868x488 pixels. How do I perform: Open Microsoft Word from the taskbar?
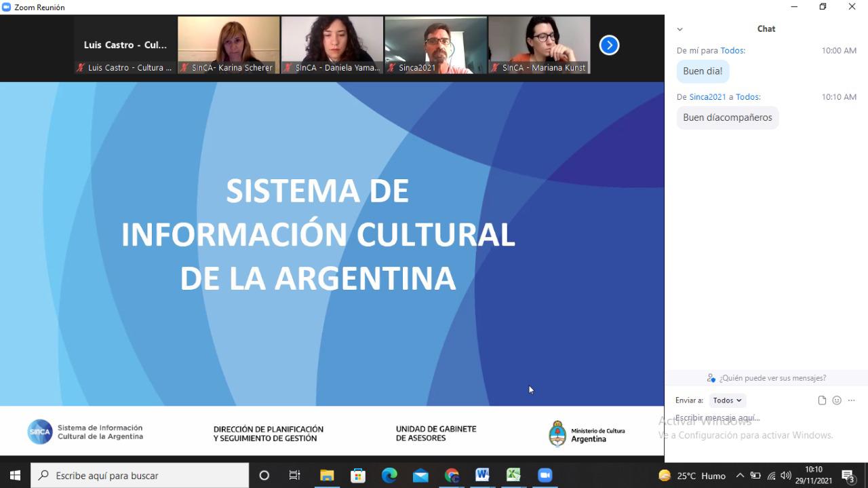click(482, 475)
